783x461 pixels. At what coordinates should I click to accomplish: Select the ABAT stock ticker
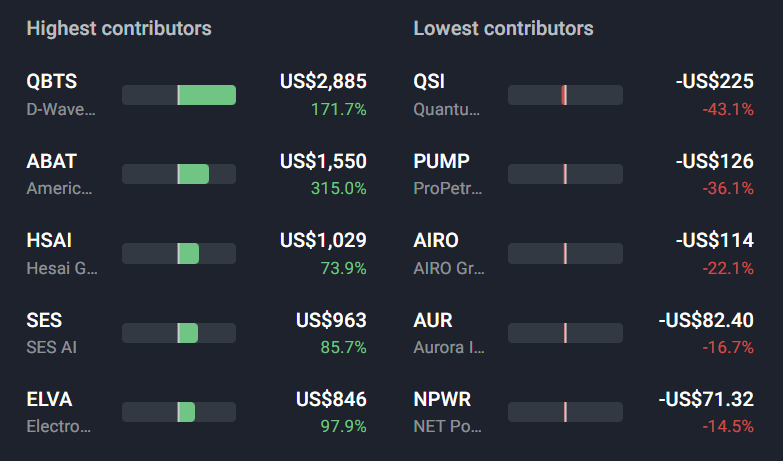pyautogui.click(x=51, y=161)
